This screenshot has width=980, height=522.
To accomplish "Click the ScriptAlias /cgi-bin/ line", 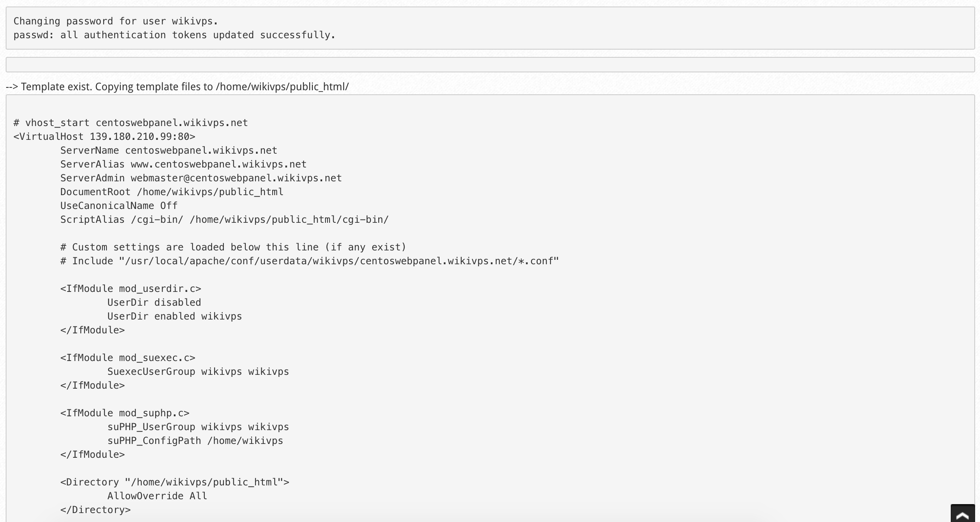I will coord(224,220).
